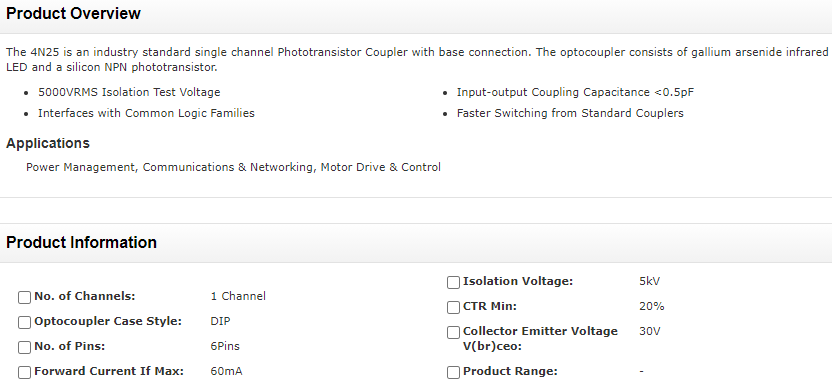
Task: Click the 5000VRMS Isolation Test Voltage bullet
Action: point(129,92)
